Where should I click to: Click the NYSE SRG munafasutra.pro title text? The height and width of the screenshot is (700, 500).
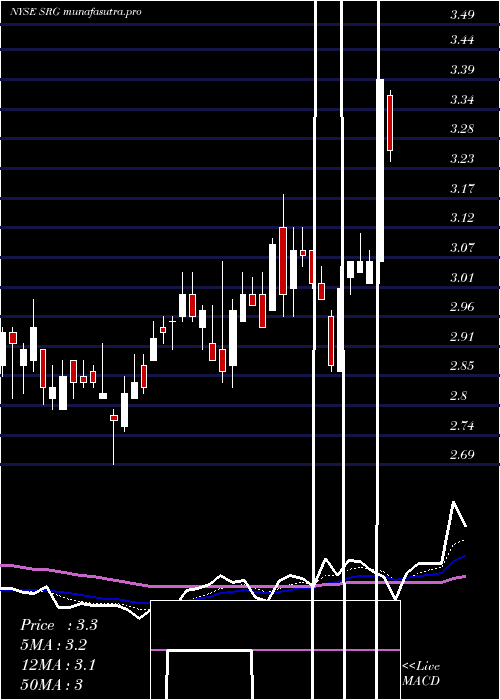tap(76, 12)
